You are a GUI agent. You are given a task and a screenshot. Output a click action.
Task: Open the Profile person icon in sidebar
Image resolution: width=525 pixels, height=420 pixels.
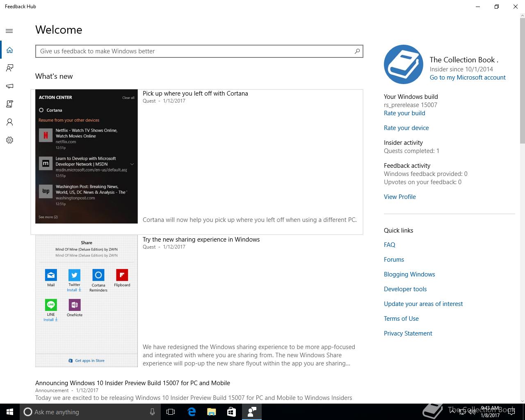(9, 122)
